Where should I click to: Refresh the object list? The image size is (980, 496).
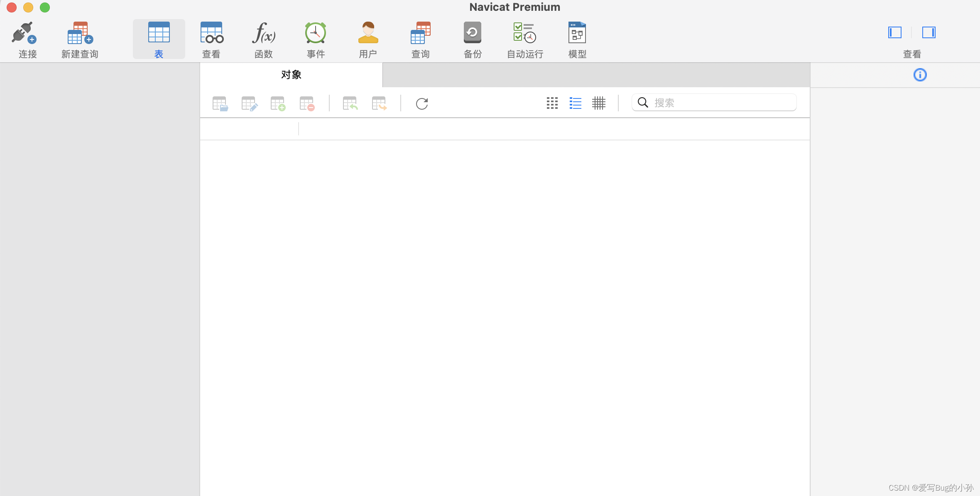(422, 103)
